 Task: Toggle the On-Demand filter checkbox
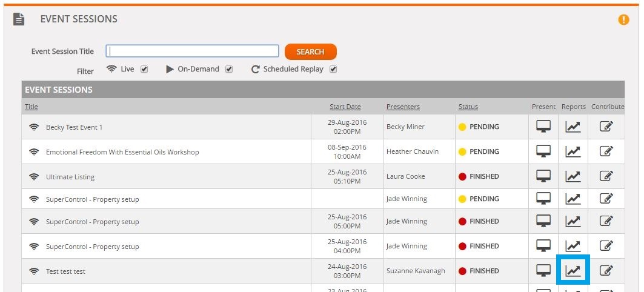(x=229, y=70)
